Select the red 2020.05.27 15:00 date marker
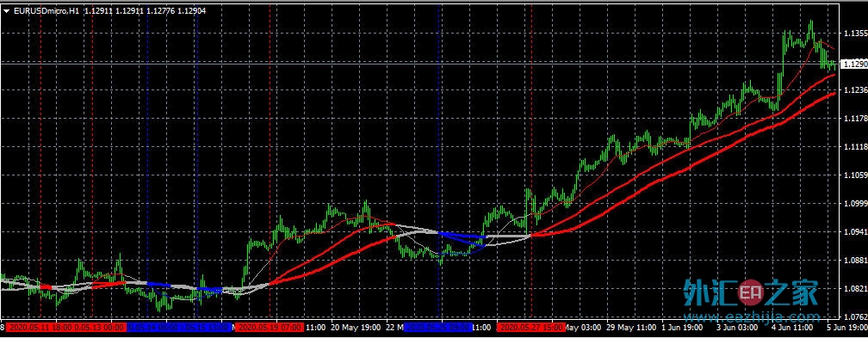 (x=531, y=328)
